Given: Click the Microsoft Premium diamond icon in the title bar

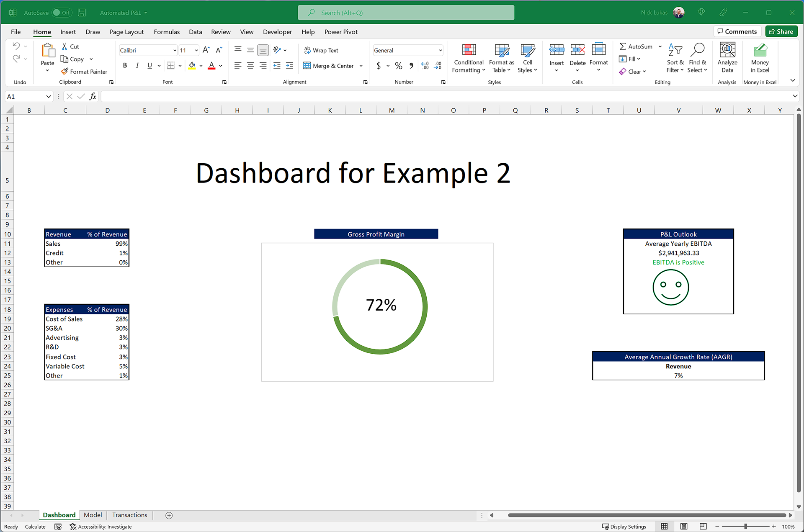Looking at the screenshot, I should (x=701, y=13).
